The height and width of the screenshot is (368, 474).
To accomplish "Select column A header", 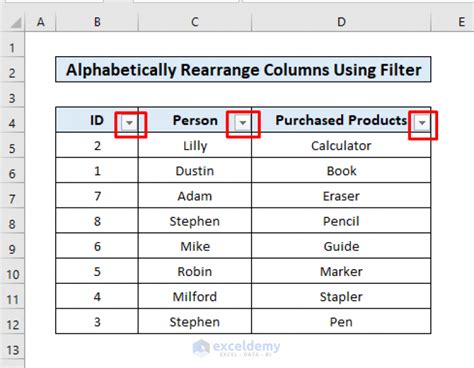I will 40,22.
